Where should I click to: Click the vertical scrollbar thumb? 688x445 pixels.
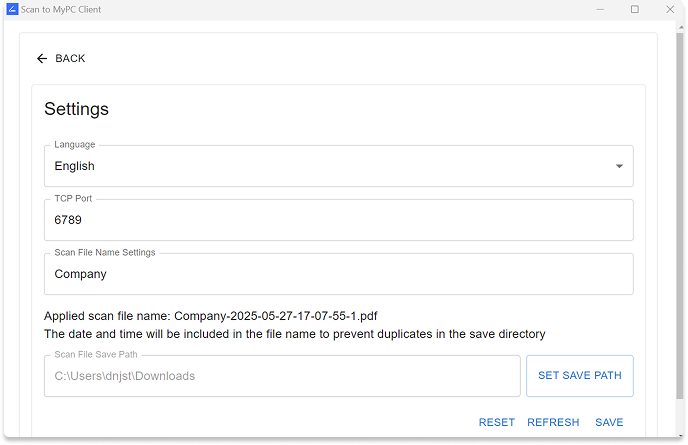tap(680, 216)
